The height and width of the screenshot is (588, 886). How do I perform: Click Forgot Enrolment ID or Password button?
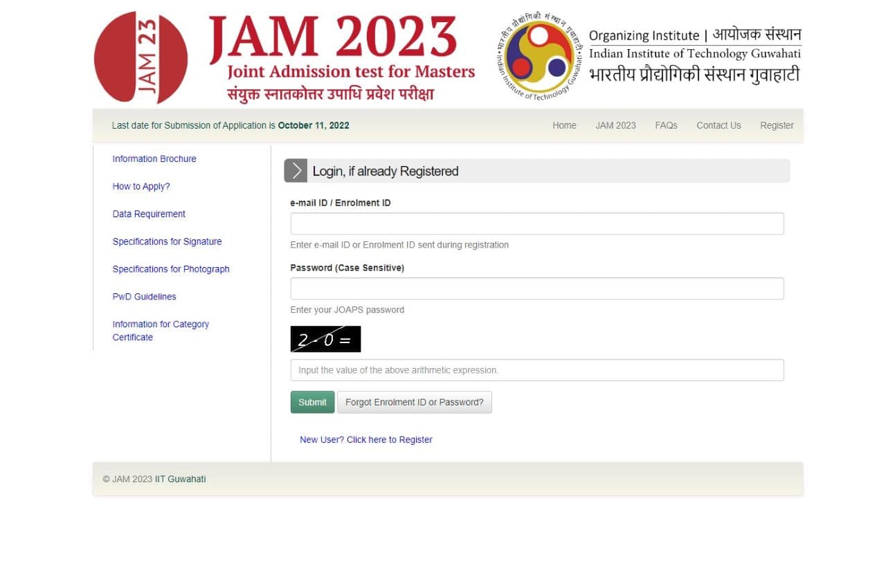coord(415,402)
